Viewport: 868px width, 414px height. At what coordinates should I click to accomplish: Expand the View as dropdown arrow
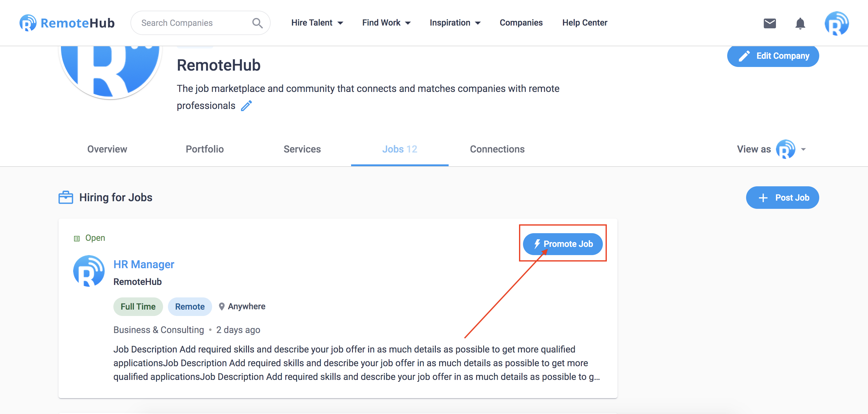803,149
